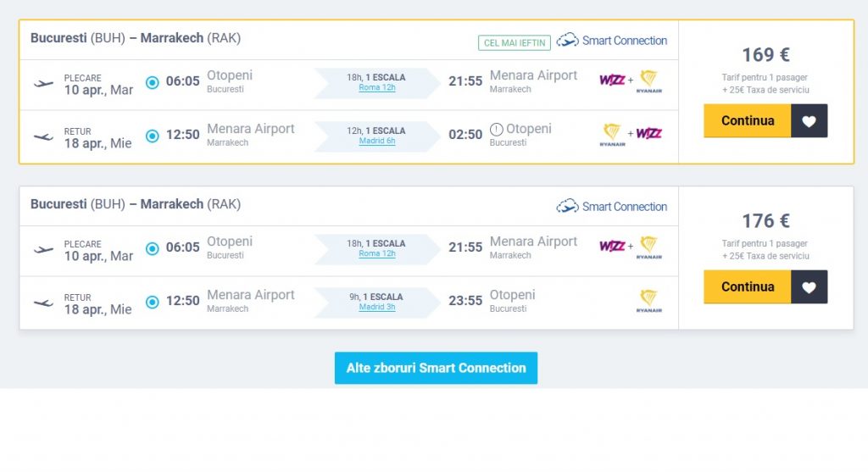
Task: Click the Smart Connection cloud icon in second offer
Action: 567,207
